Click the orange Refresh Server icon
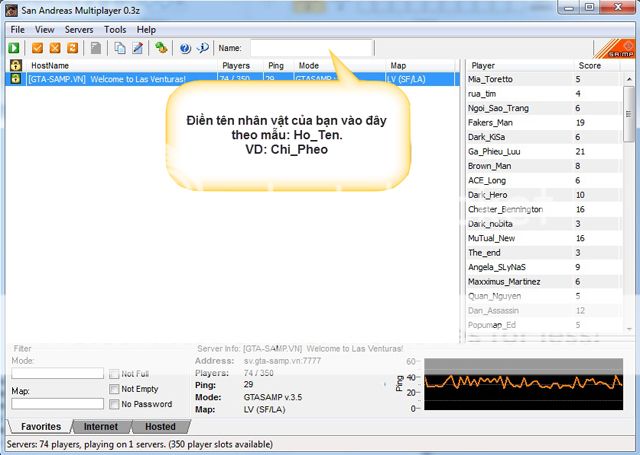Screen dimensions: 640x455 click(x=72, y=47)
